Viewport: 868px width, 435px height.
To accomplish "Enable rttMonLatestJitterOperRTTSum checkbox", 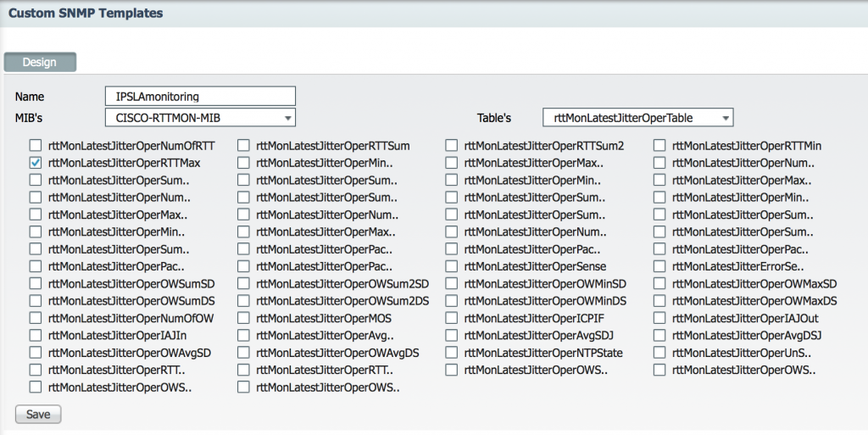I will click(243, 146).
